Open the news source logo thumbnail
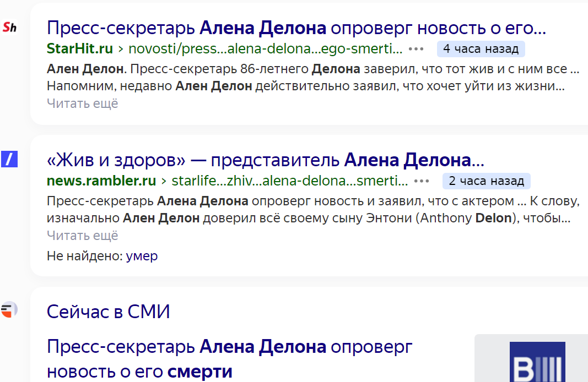Viewport: 588px width, 382px height. [537, 362]
